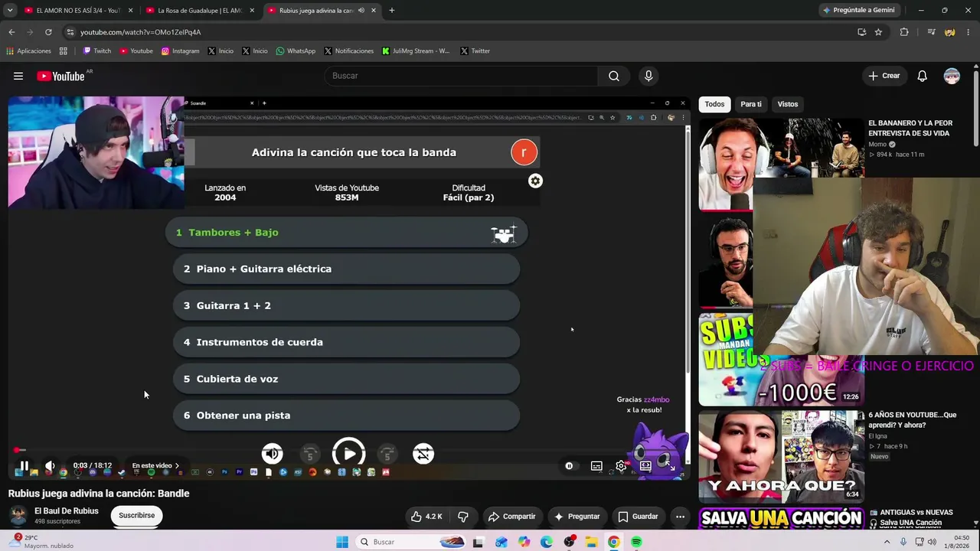Viewport: 980px width, 551px height.
Task: Open the tab groups grid icon in bookmarks bar
Action: [64, 51]
